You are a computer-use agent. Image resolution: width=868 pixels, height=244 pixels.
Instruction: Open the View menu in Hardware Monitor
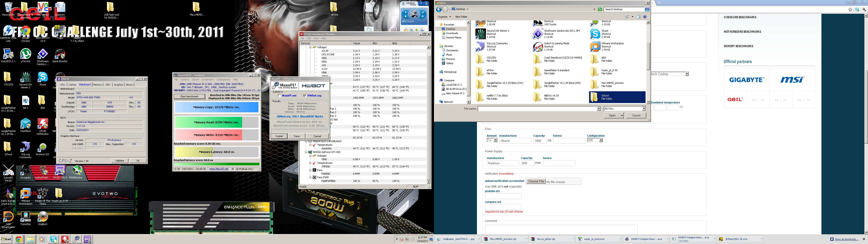coord(316,38)
